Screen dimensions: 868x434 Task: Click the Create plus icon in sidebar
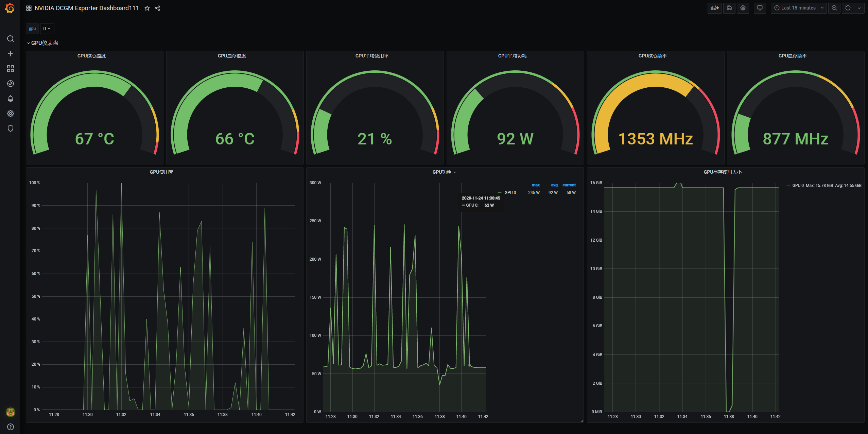coord(11,54)
